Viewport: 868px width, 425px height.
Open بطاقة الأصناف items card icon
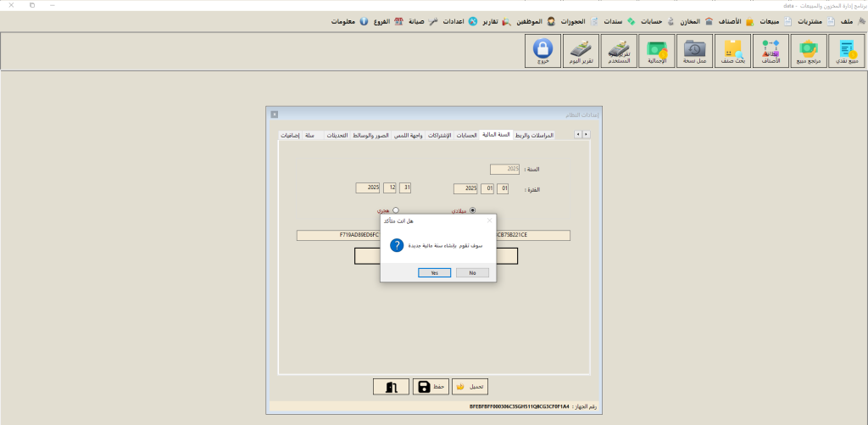point(771,52)
